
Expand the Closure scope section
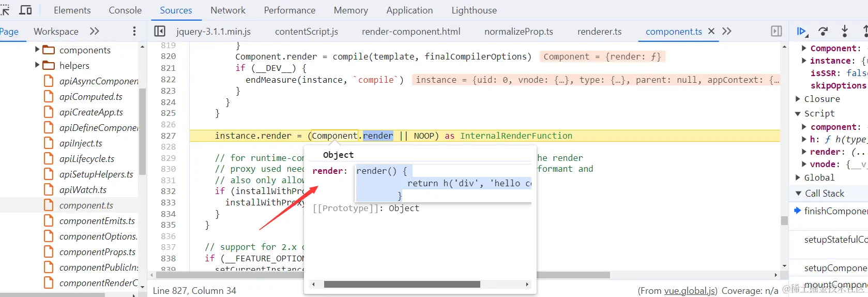pyautogui.click(x=798, y=99)
